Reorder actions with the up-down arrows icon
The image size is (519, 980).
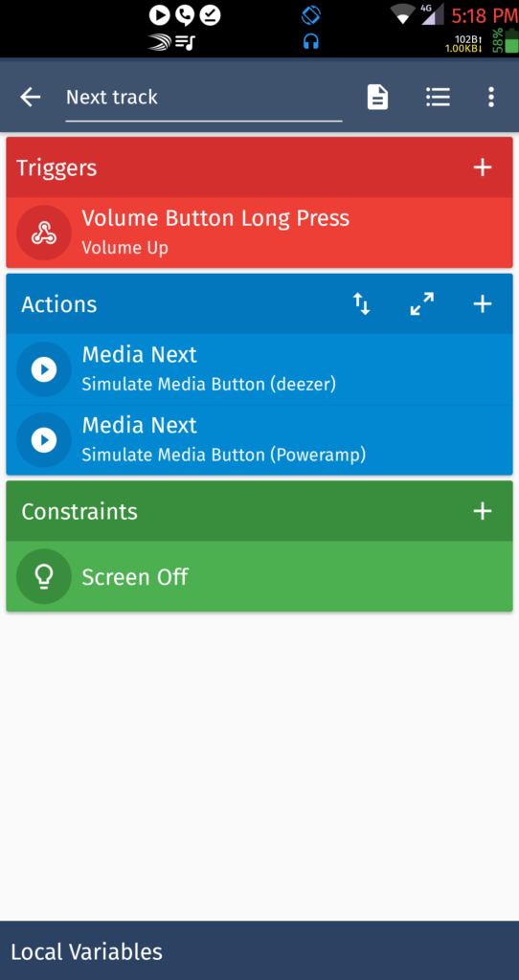[361, 303]
